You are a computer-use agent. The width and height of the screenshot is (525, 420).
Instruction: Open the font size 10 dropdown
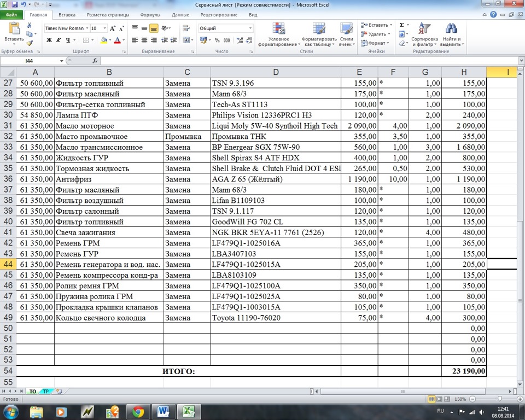[104, 28]
